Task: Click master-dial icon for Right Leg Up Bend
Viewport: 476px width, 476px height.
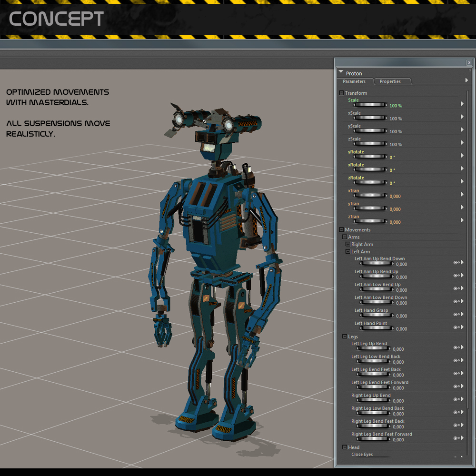Action: (x=456, y=399)
